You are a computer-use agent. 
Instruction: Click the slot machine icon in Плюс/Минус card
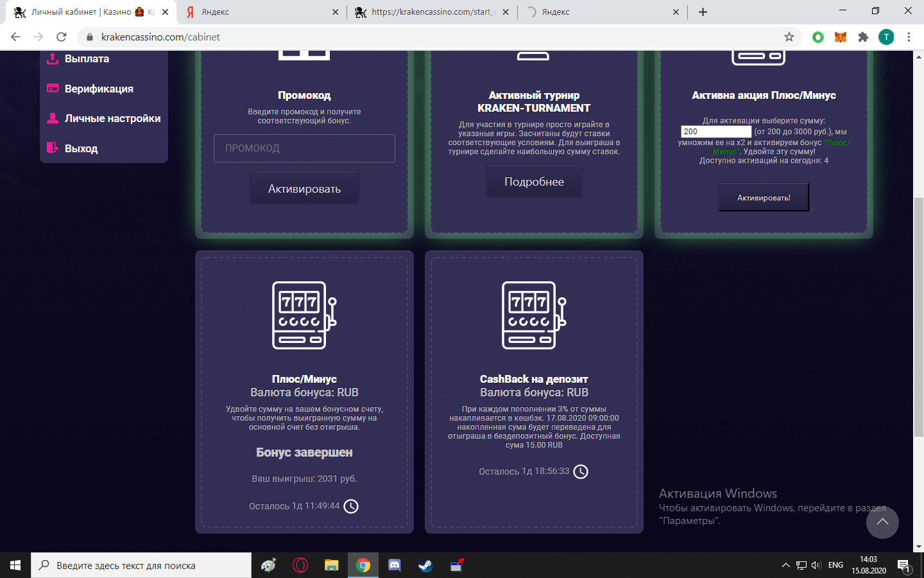tap(304, 315)
